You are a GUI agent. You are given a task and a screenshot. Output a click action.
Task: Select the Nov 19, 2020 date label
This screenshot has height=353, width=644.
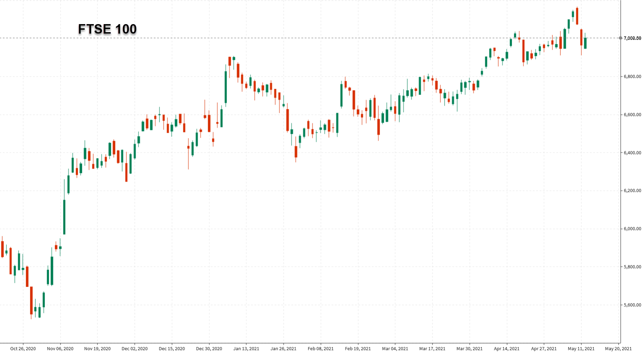[x=97, y=348]
